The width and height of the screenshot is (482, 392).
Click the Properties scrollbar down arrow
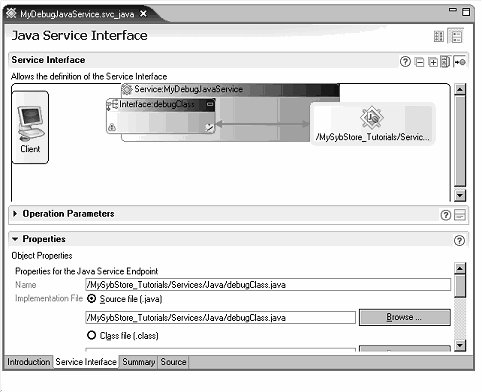click(460, 345)
